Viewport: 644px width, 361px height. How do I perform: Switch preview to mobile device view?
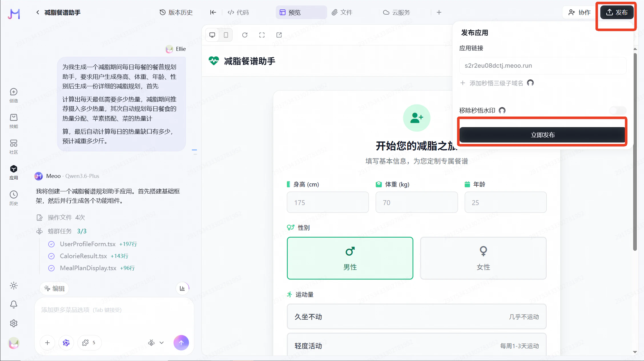pos(226,35)
